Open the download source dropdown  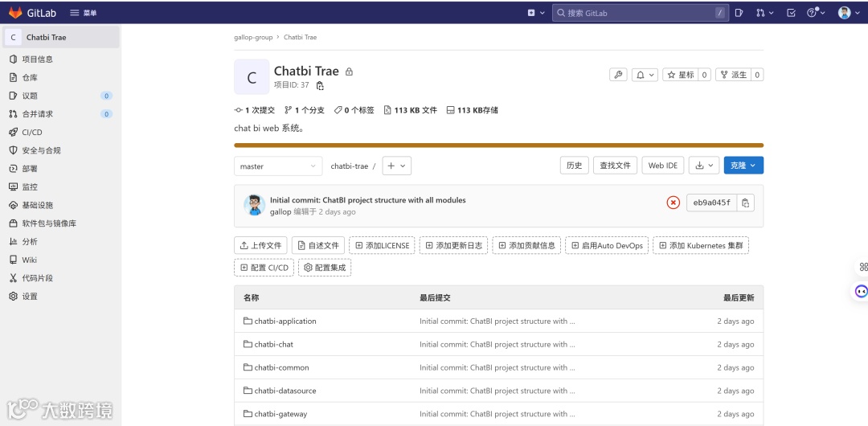[704, 165]
